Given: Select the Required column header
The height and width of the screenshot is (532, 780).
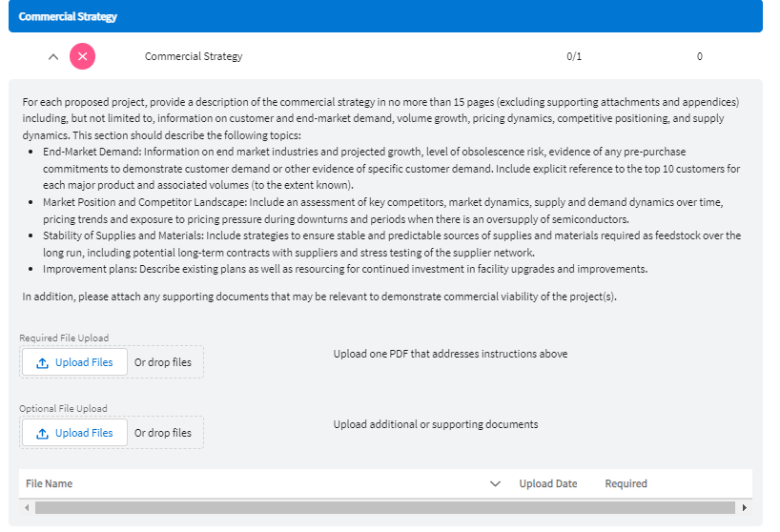Looking at the screenshot, I should pos(626,483).
